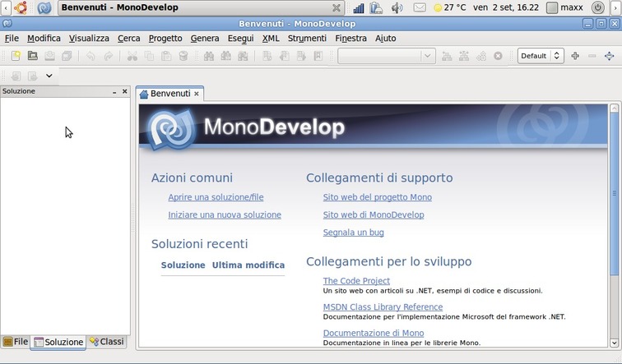The image size is (622, 364).
Task: Switch to the File pad tab
Action: pos(16,342)
